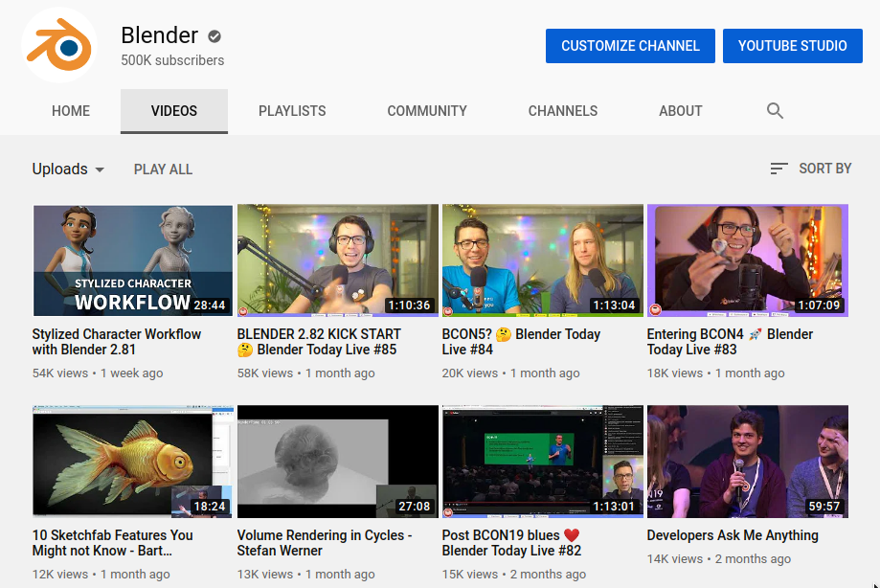The width and height of the screenshot is (880, 588).
Task: Open the Playlists tab
Action: 292,111
